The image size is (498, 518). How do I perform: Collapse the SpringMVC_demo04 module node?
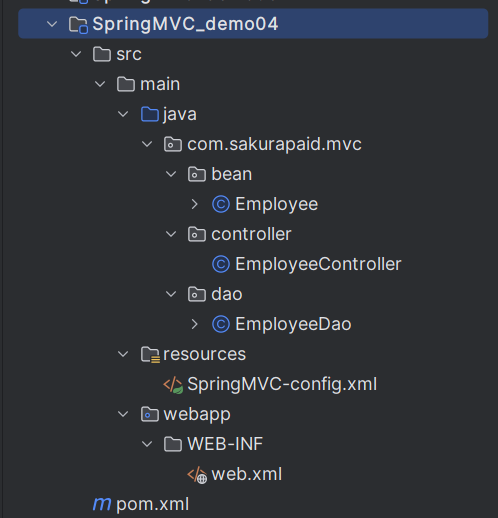click(52, 24)
